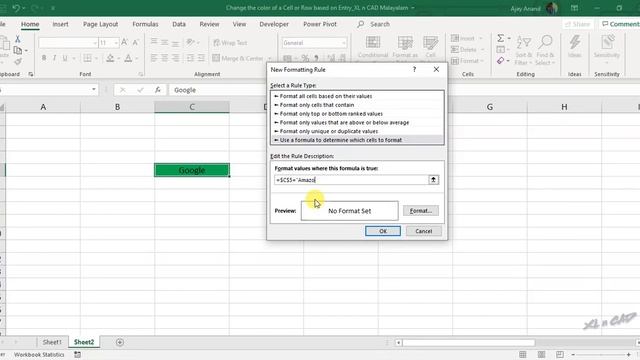Click the Insert Function fx icon
640x360 pixels.
pyautogui.click(x=158, y=90)
